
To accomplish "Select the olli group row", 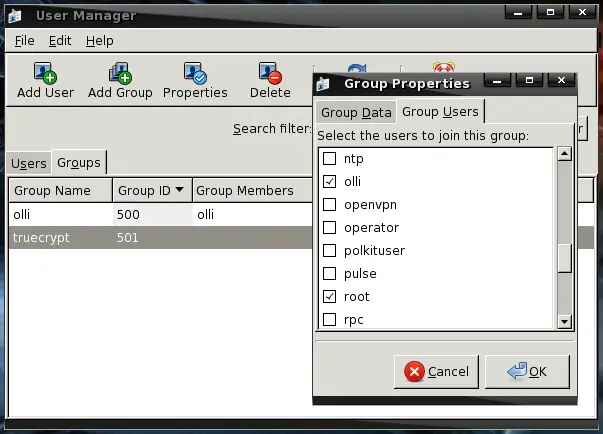I will 161,215.
